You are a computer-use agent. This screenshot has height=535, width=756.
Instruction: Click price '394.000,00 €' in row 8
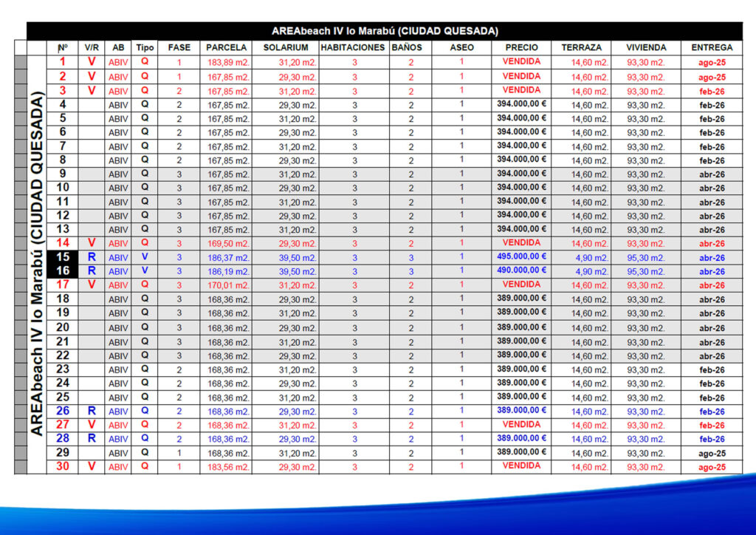tap(521, 159)
